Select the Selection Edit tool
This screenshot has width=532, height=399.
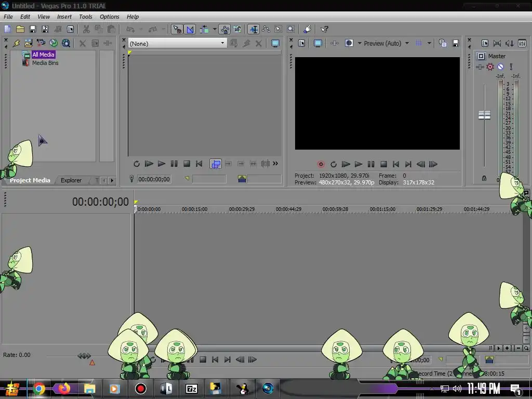[x=278, y=29]
